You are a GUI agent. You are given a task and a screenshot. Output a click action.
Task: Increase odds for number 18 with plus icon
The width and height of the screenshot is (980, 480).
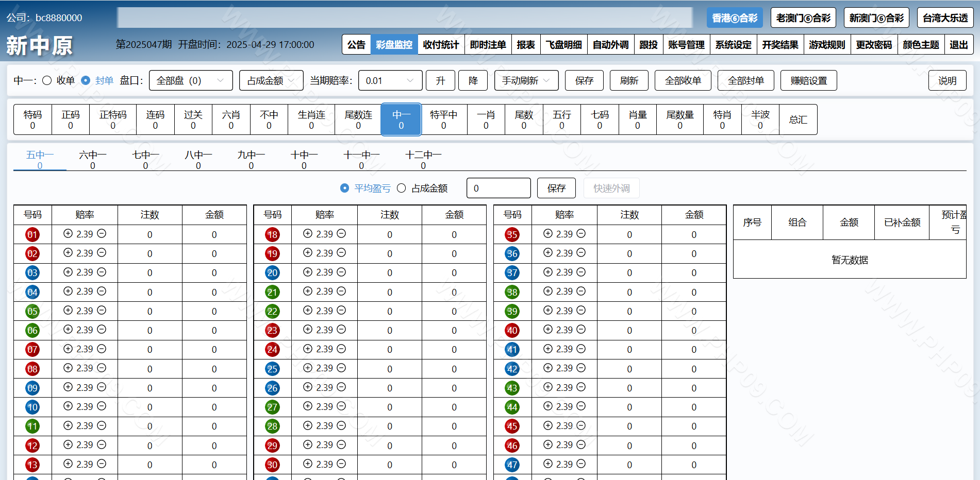tap(308, 234)
